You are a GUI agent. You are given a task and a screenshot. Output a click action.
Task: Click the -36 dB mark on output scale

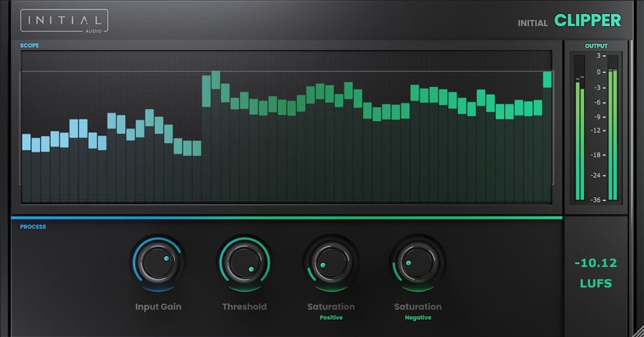(x=595, y=200)
